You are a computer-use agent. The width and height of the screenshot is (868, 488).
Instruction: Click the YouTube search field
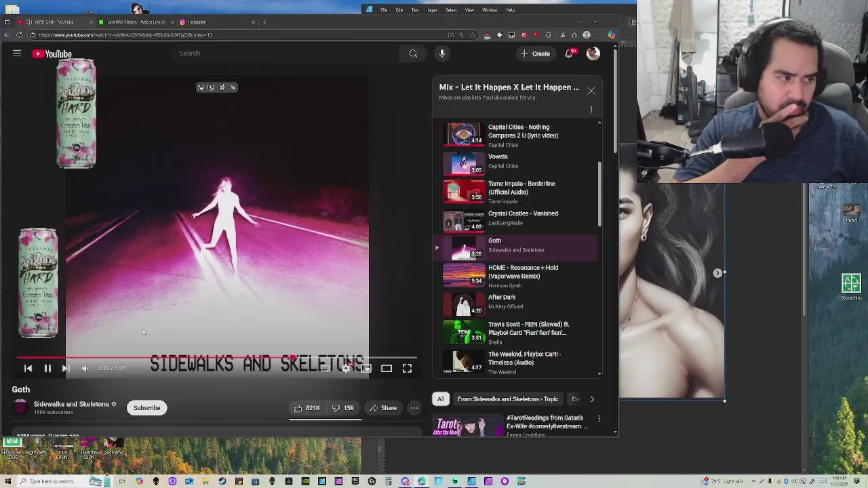285,54
